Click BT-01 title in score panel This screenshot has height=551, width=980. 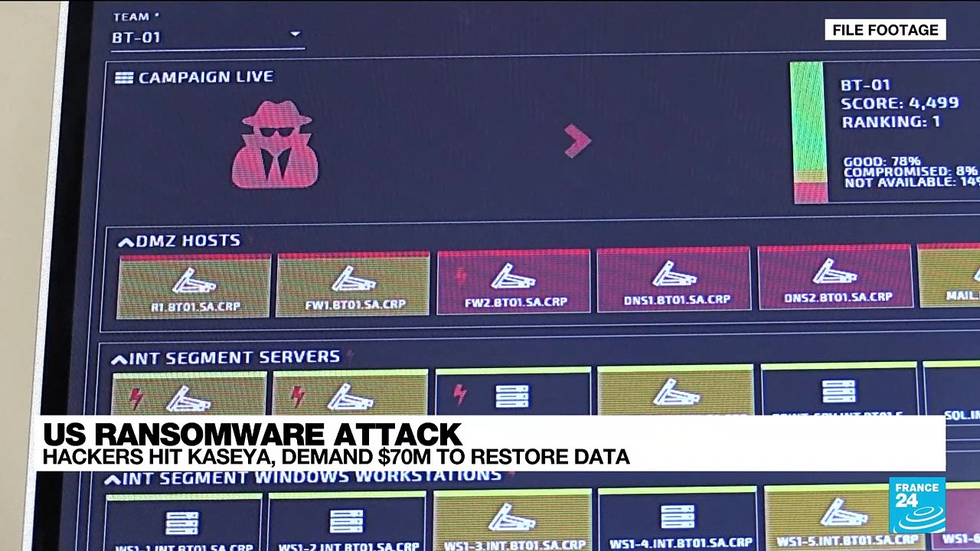[x=866, y=85]
